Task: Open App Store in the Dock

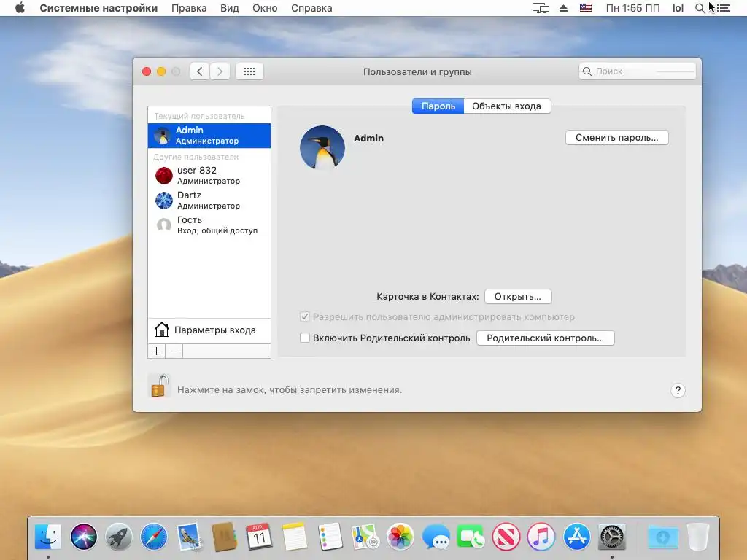Action: click(576, 537)
